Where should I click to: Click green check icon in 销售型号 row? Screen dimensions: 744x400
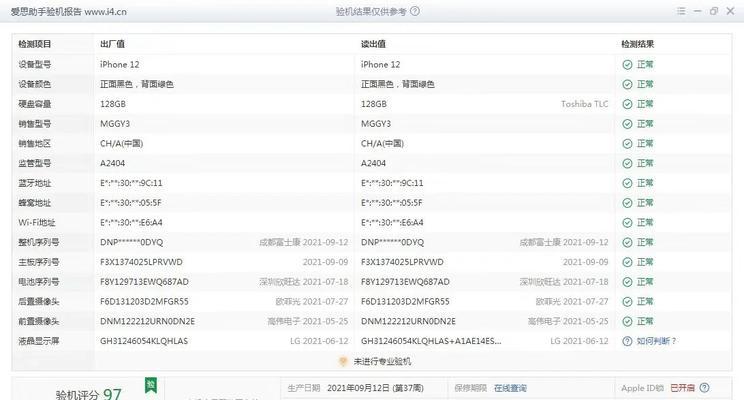[627, 124]
